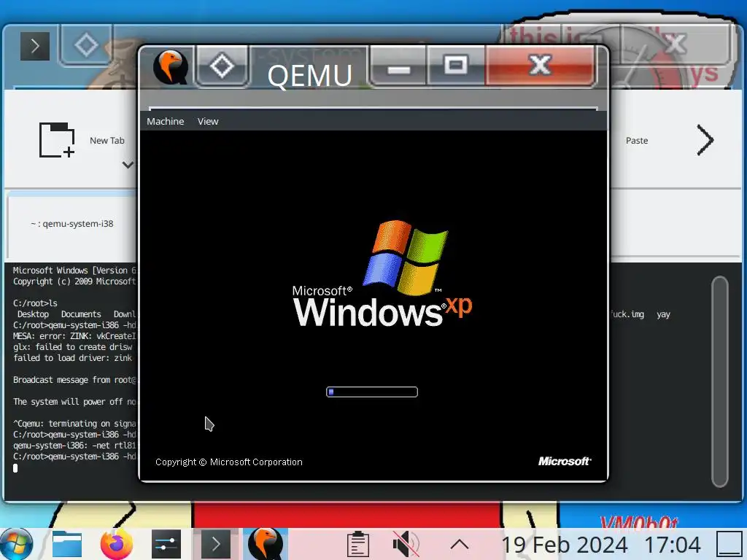This screenshot has height=560, width=747.
Task: Open system settings sliders icon on taskbar
Action: pos(166,544)
